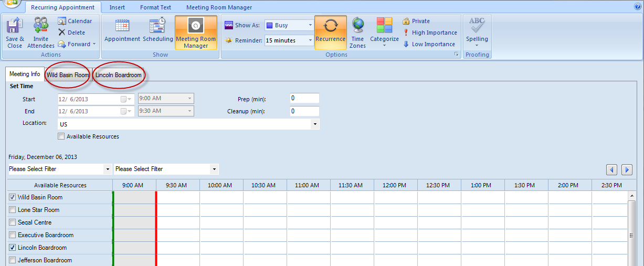Screen dimensions: 644x266
Task: Click the Invite Attendees icon
Action: [40, 25]
